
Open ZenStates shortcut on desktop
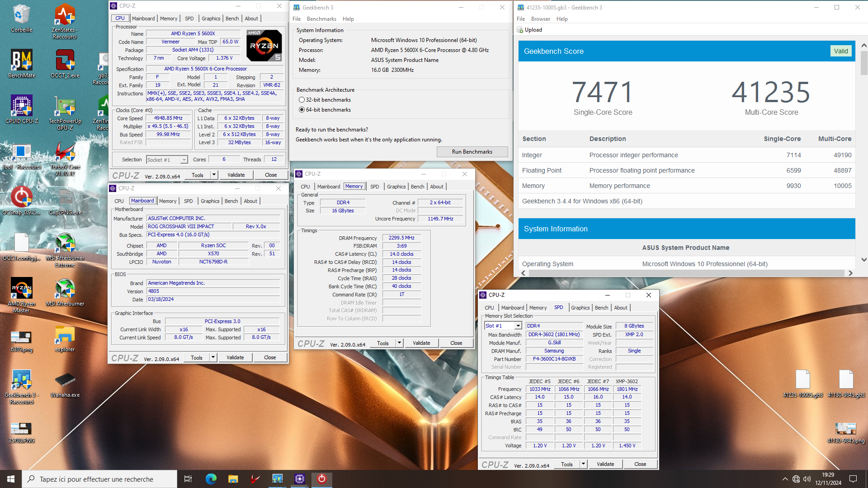click(65, 21)
